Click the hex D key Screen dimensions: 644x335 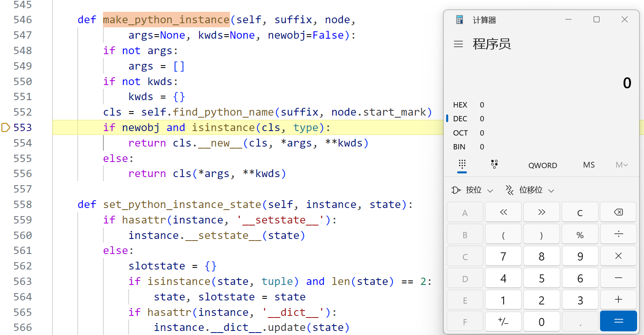[465, 278]
